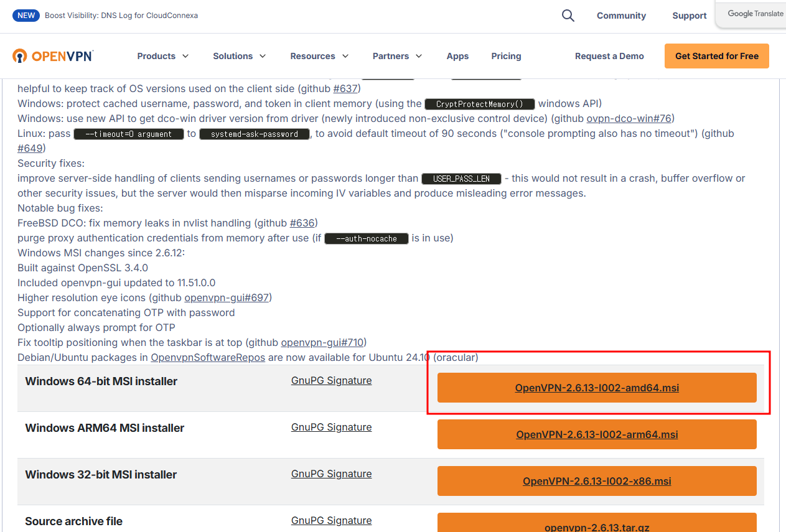Viewport: 786px width, 532px height.
Task: Click 'Optionally always prompt for OTP' text
Action: click(96, 327)
